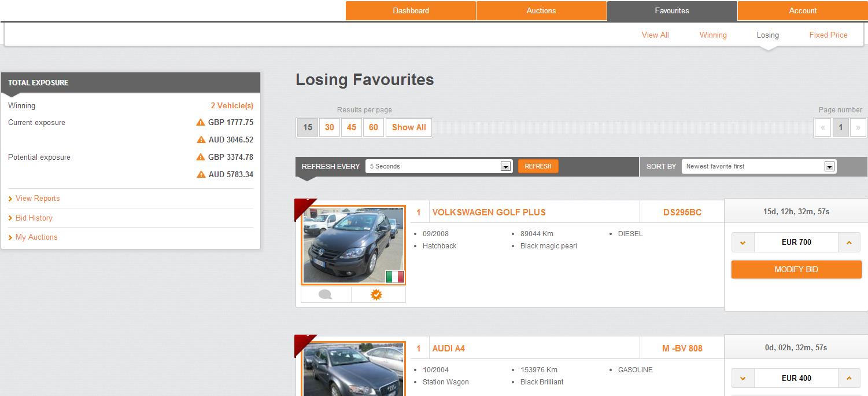868x396 pixels.
Task: Click the EUR 400 bid field
Action: pos(796,379)
